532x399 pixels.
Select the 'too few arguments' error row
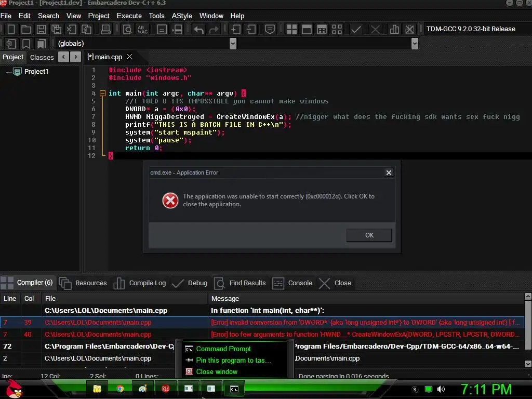(x=262, y=334)
